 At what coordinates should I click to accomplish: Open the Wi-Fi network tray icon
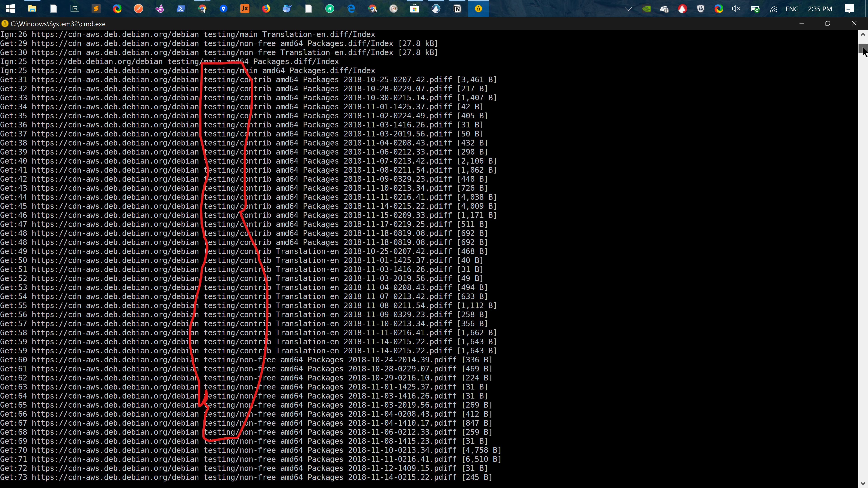coord(773,9)
